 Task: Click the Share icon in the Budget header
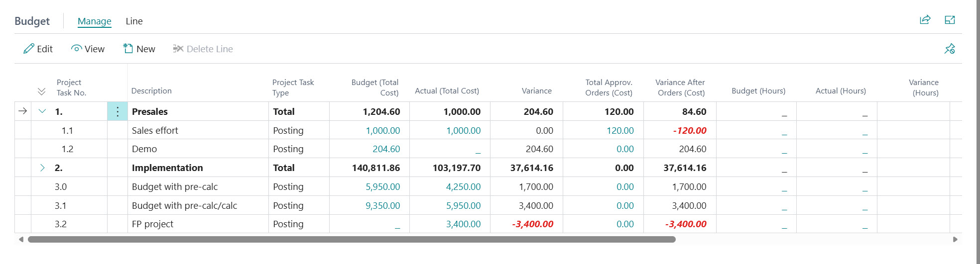coord(925,20)
